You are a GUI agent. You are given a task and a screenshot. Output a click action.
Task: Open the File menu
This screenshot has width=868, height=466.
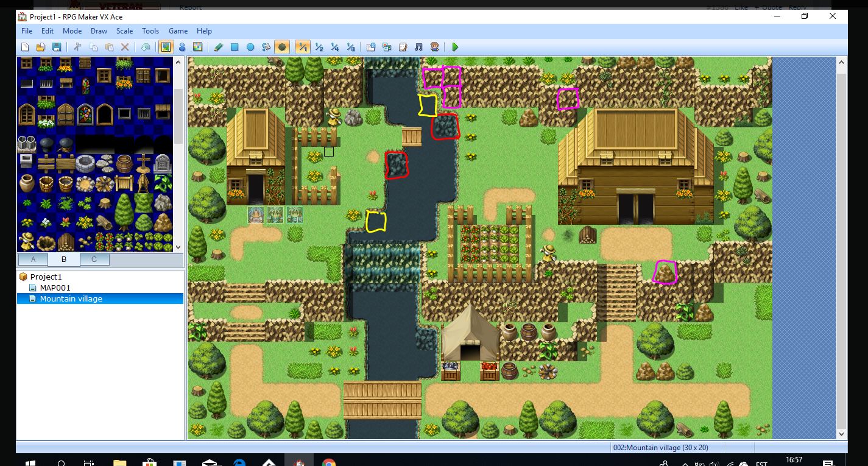pyautogui.click(x=27, y=31)
